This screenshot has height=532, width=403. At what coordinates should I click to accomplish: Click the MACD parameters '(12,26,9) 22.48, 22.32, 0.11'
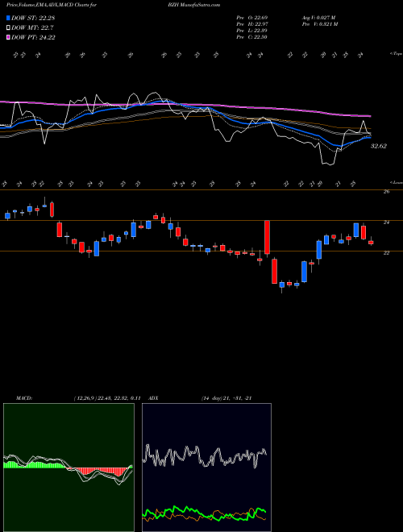click(107, 398)
